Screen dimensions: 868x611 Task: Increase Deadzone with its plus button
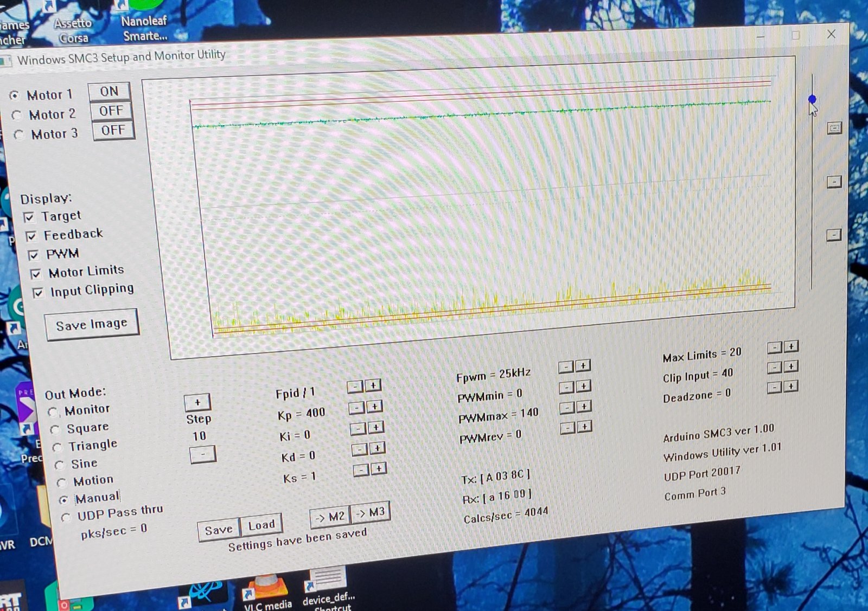[791, 386]
